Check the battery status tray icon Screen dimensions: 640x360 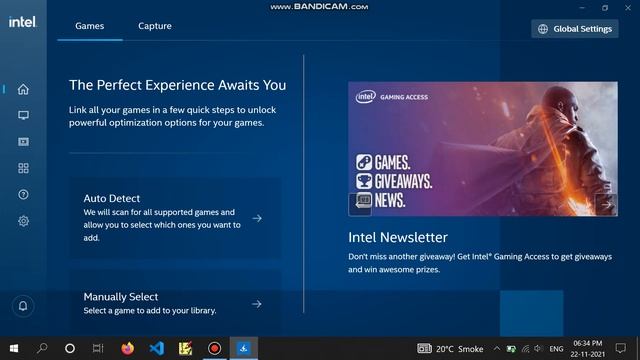511,349
